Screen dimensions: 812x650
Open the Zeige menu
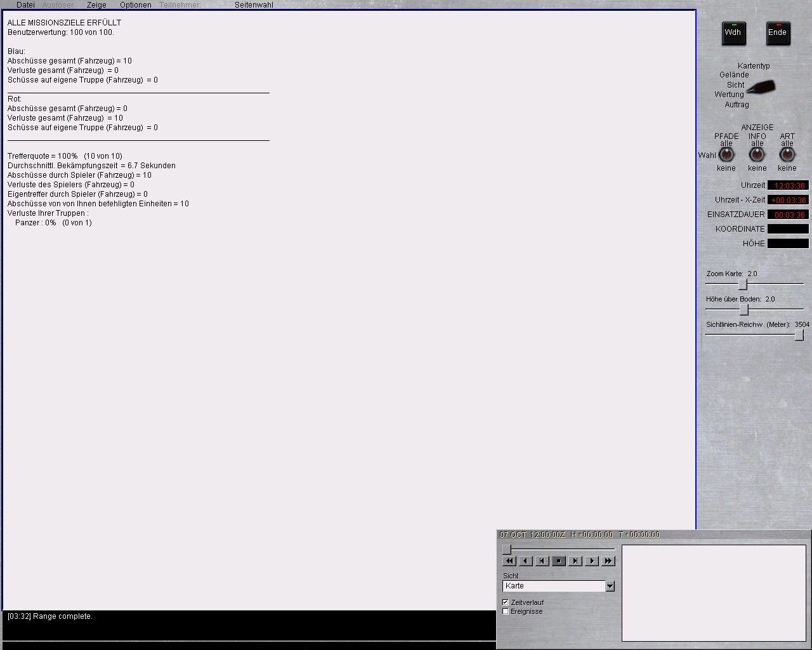(96, 5)
